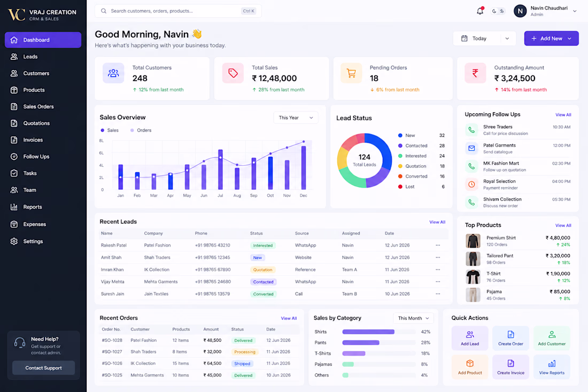Open Sales Orders in sidebar
588x392 pixels.
[43, 106]
